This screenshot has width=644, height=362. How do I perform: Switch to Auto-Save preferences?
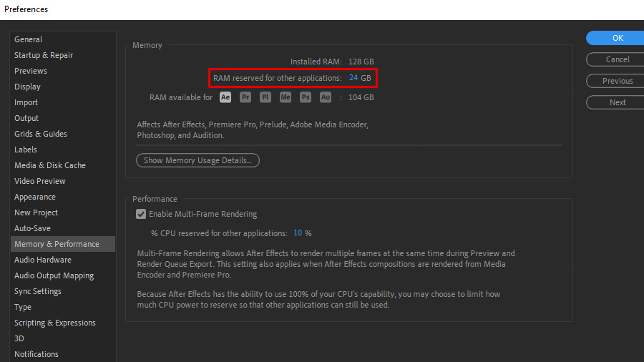pos(32,228)
